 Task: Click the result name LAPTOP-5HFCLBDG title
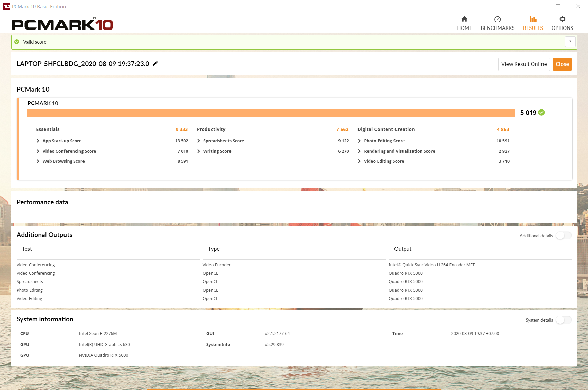point(83,64)
